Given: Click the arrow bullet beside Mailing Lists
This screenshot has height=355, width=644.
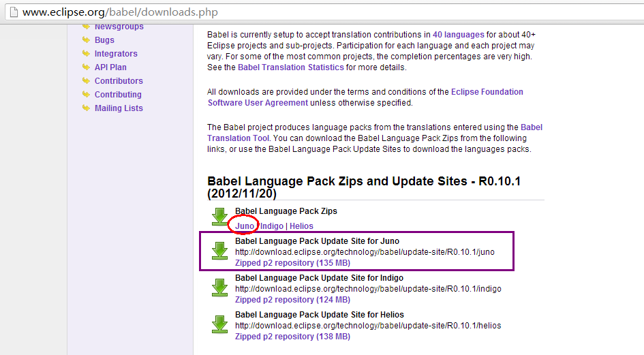Looking at the screenshot, I should [x=86, y=108].
